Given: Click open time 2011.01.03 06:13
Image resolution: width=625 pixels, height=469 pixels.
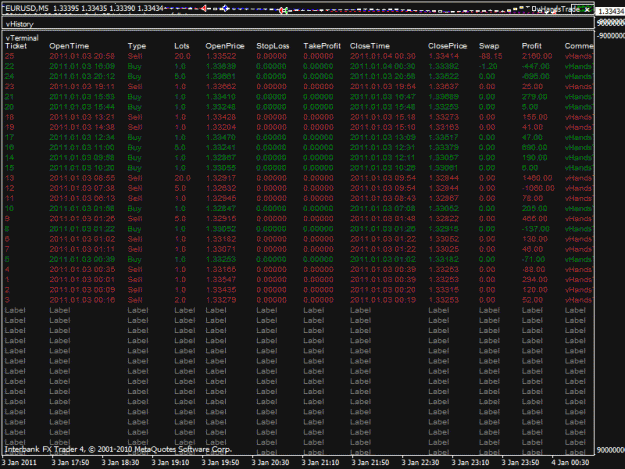Looking at the screenshot, I should coord(82,198).
